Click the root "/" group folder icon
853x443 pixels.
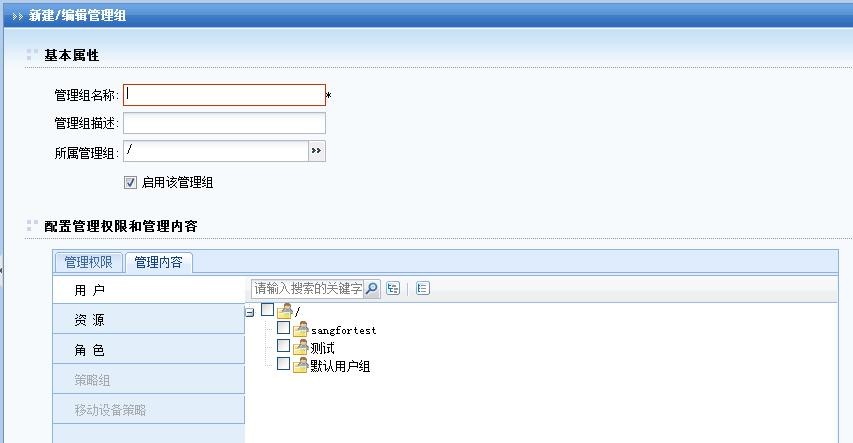285,311
